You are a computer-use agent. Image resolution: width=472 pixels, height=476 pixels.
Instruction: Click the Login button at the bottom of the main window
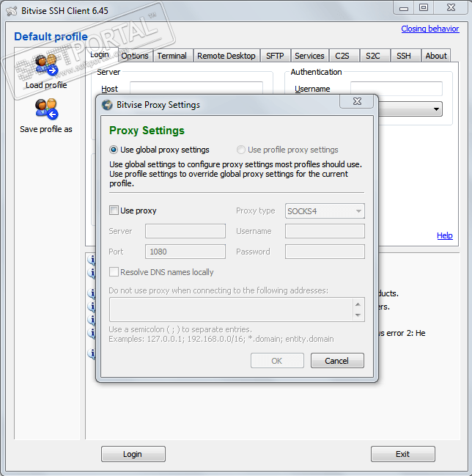(x=133, y=454)
